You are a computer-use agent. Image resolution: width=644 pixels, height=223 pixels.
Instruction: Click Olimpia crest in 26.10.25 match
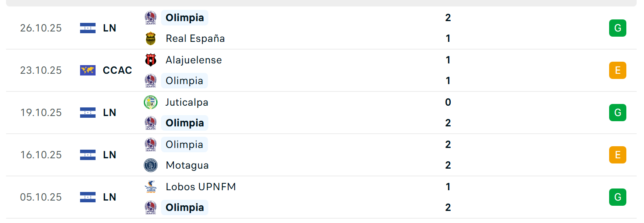coord(150,18)
